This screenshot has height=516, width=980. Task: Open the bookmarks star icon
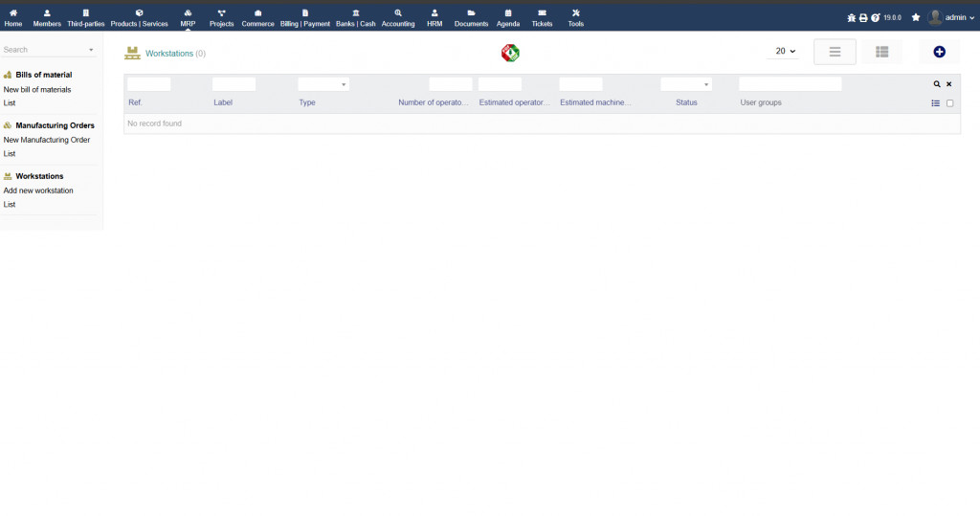click(x=916, y=17)
